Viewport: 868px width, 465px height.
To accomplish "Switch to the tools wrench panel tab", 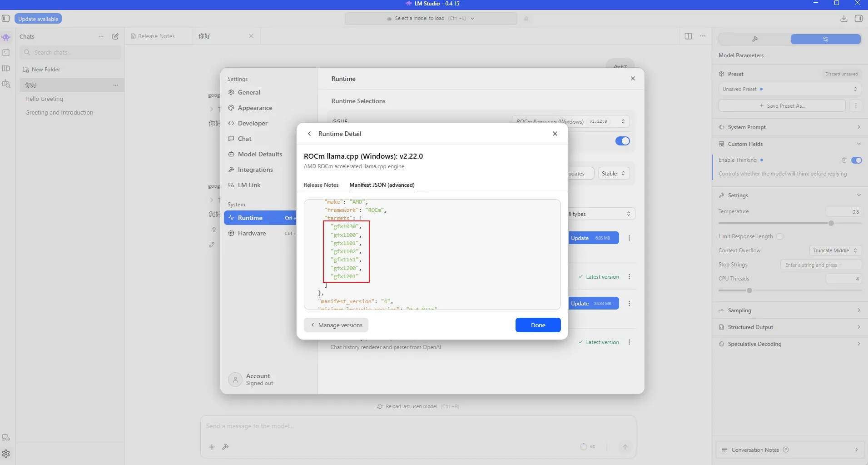I will [x=755, y=39].
